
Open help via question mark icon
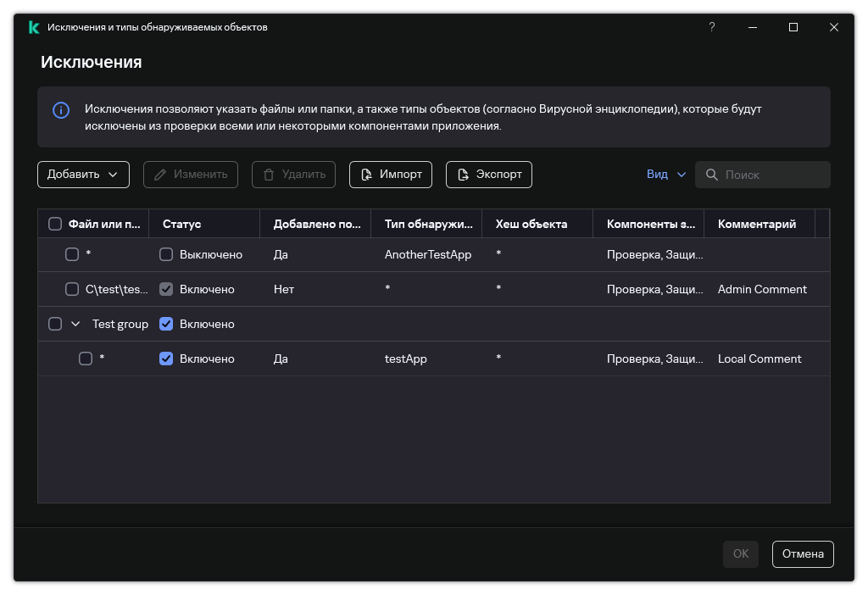[x=712, y=27]
